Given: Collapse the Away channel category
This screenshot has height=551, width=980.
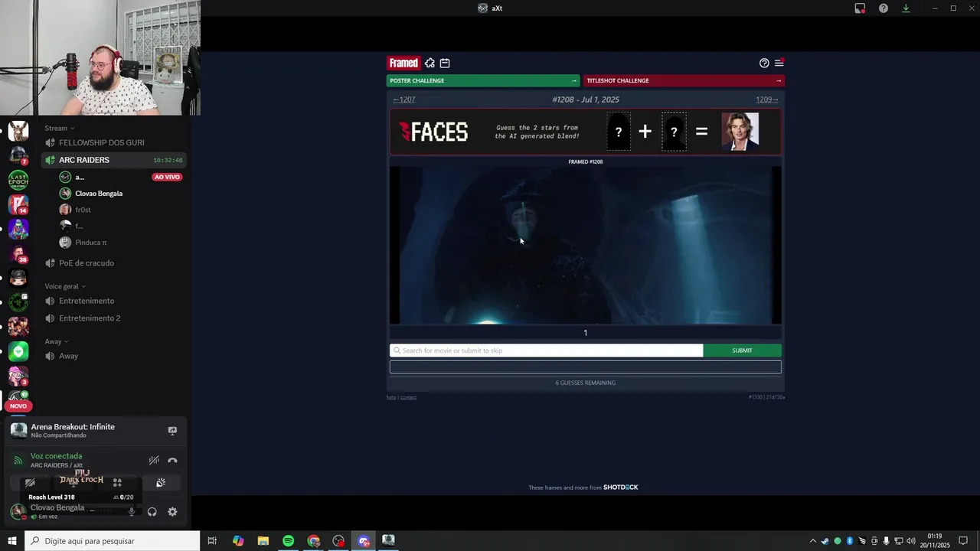Looking at the screenshot, I should [56, 341].
